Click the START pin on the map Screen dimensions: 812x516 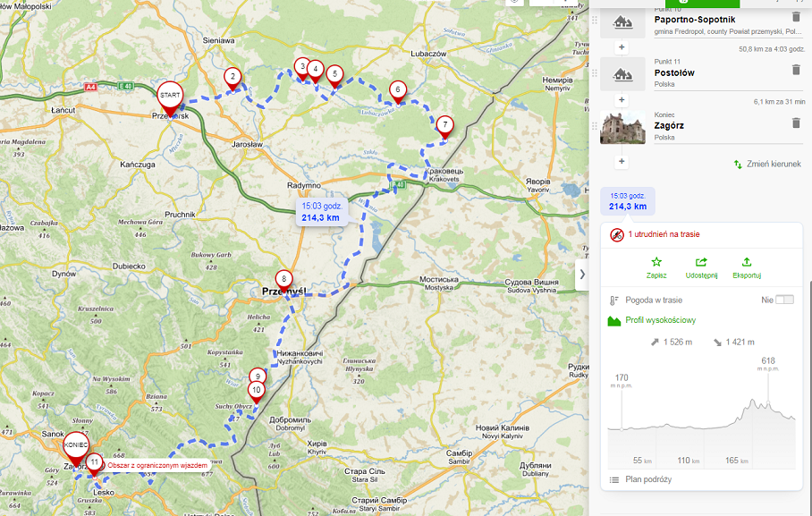coord(170,97)
